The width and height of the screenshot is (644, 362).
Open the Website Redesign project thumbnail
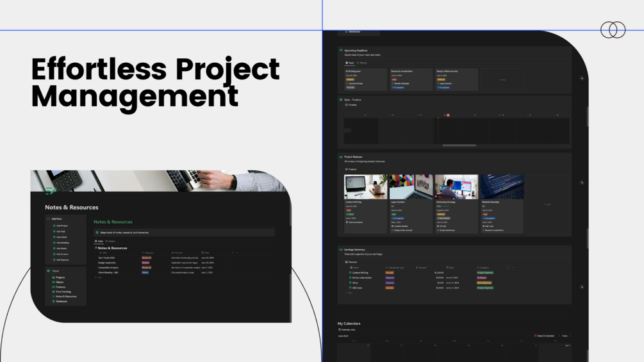[502, 186]
